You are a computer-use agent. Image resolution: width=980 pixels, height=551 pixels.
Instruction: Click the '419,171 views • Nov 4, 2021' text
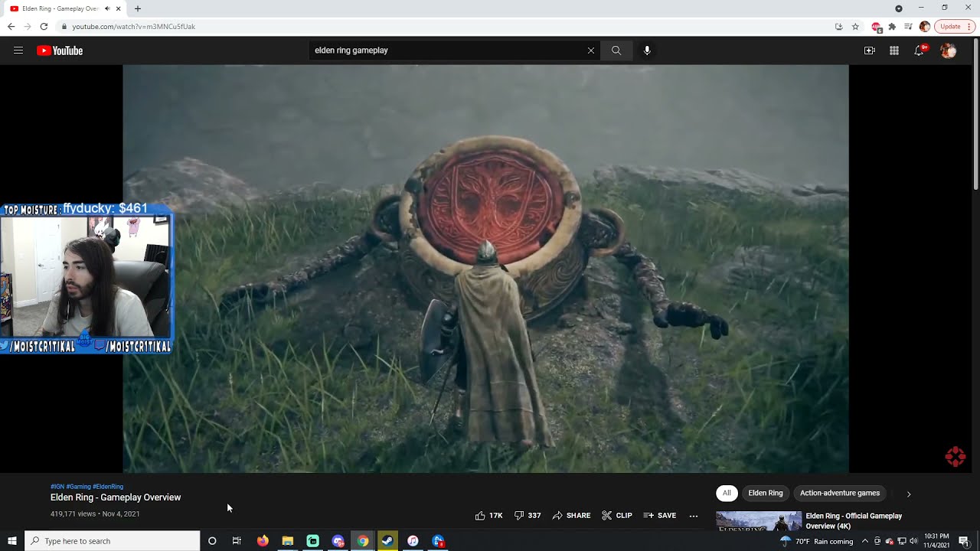(95, 514)
